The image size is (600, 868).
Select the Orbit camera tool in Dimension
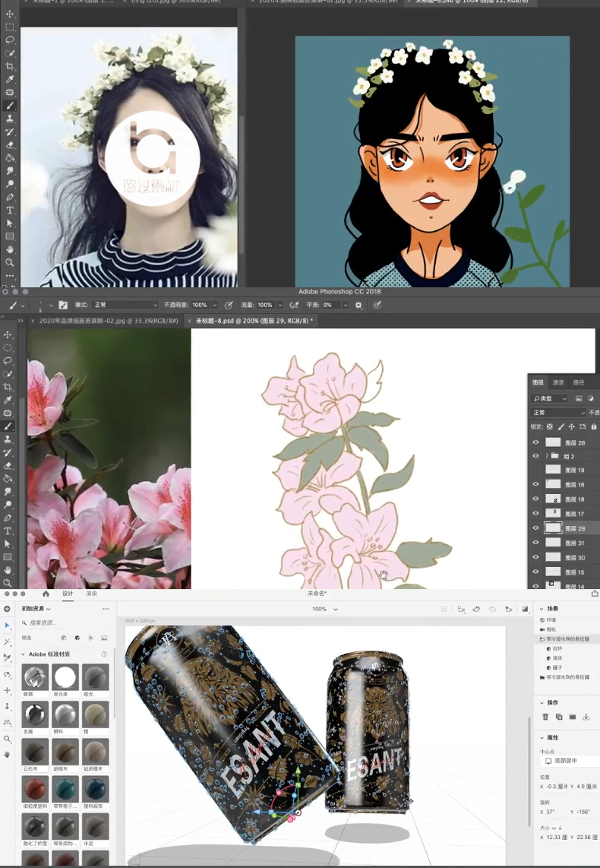tap(7, 675)
